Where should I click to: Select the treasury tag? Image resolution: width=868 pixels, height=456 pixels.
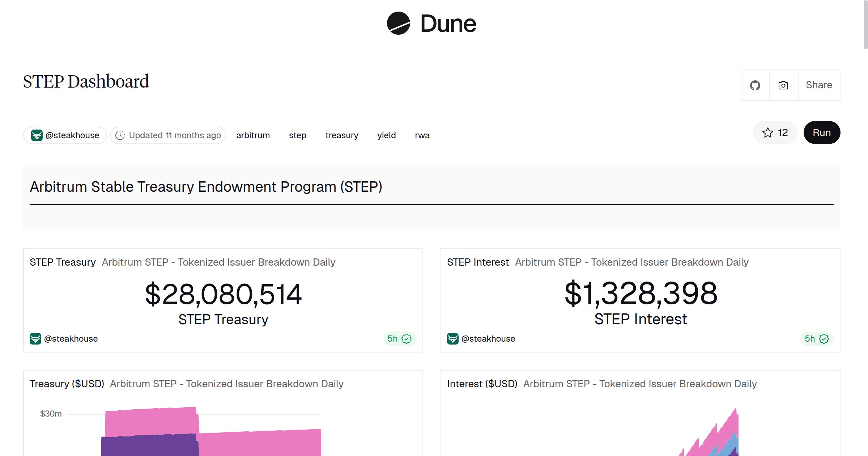tap(341, 135)
